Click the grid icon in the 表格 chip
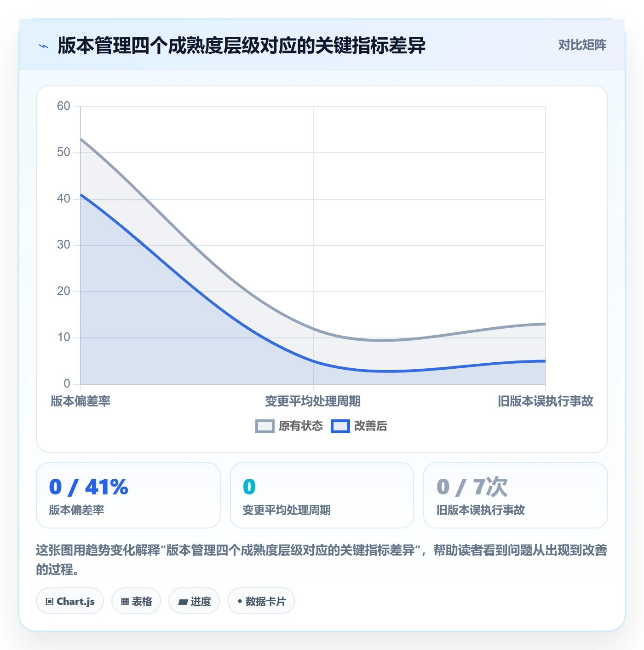Viewport: 644px width, 650px height. pos(125,602)
